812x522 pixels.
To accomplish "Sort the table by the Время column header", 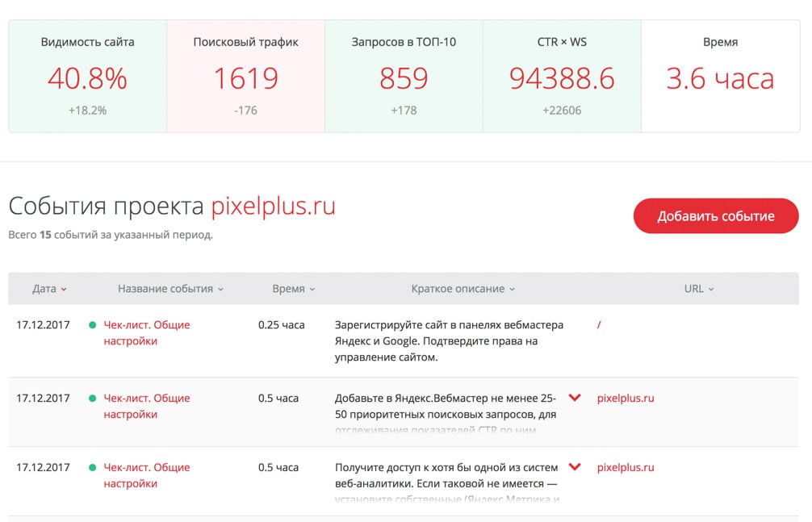I will click(x=294, y=289).
